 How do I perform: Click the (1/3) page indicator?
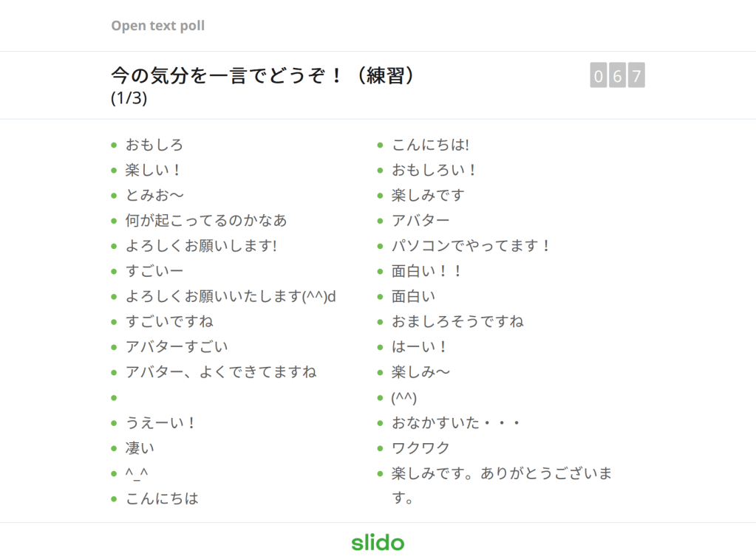[x=129, y=98]
